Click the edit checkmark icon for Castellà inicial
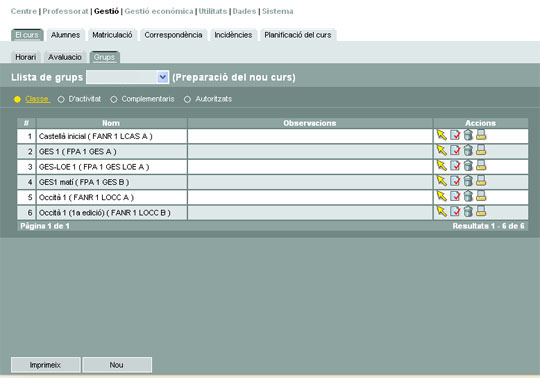This screenshot has height=378, width=540. tap(455, 135)
